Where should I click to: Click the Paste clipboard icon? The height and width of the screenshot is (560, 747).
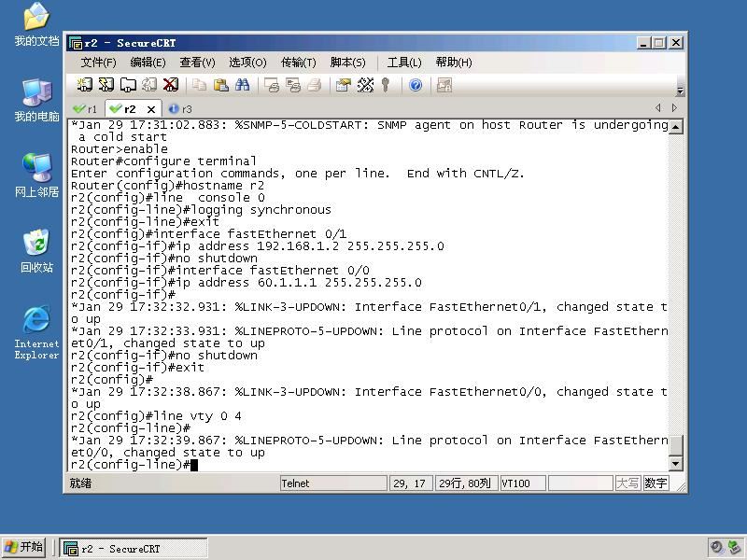[220, 85]
